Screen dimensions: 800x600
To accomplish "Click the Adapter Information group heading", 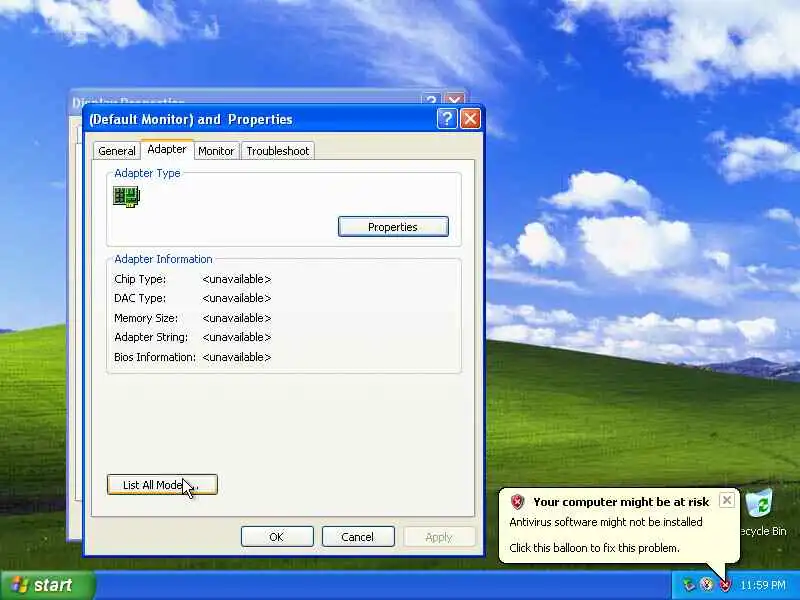I will point(163,259).
